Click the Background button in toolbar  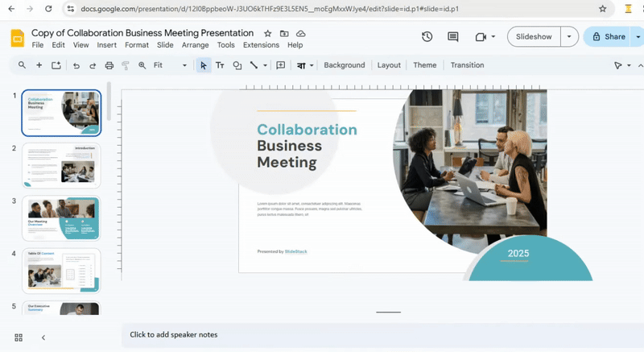coord(345,65)
